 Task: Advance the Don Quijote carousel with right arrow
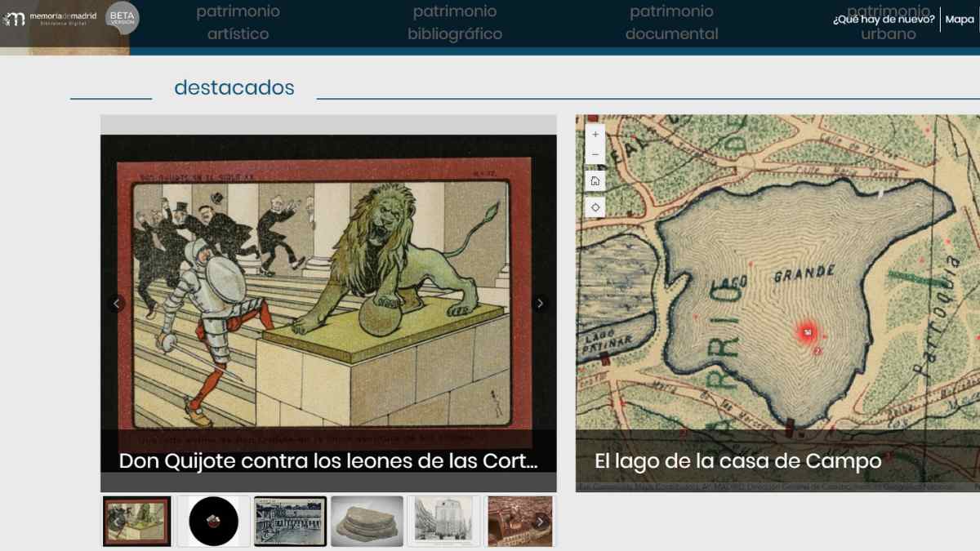point(540,303)
